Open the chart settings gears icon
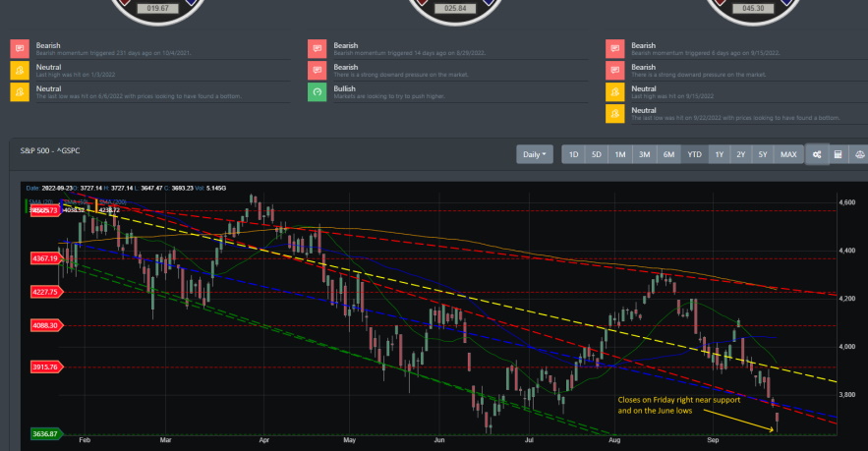 [817, 154]
